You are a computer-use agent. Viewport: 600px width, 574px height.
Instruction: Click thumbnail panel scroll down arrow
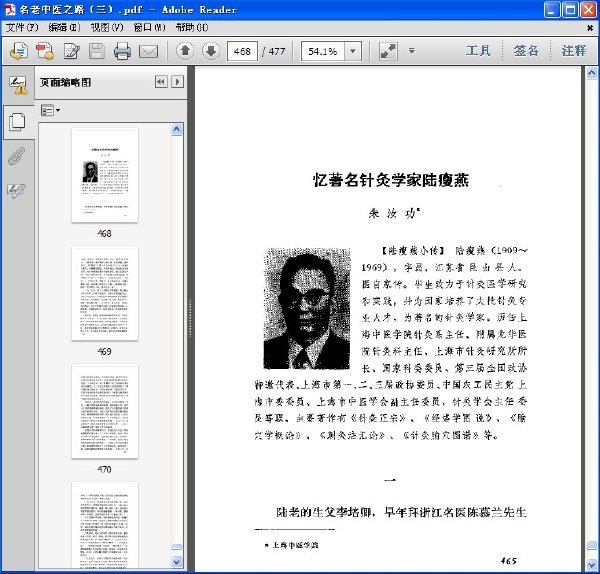coord(176,562)
